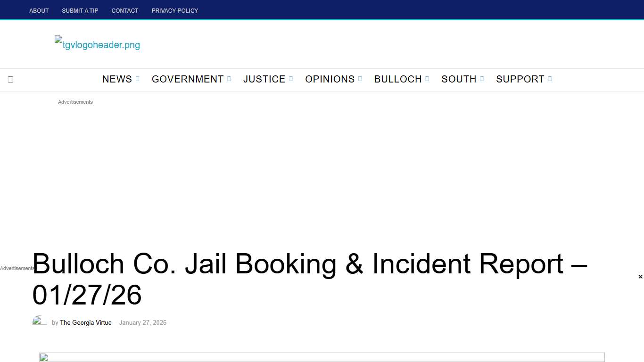
Task: Open the NEWS menu item
Action: (117, 79)
